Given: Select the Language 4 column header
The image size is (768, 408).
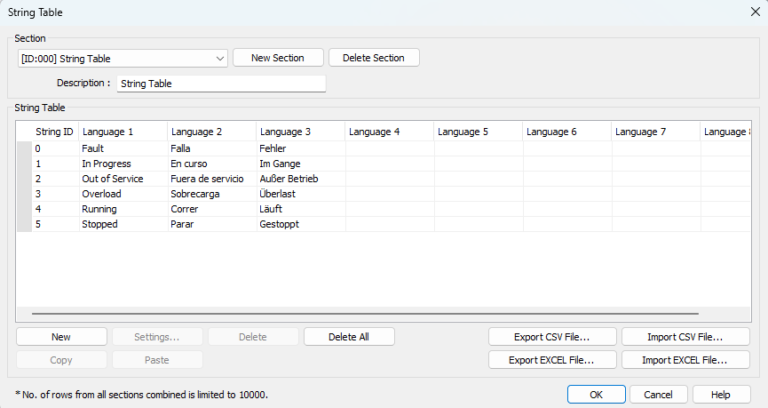Looking at the screenshot, I should pyautogui.click(x=389, y=132).
